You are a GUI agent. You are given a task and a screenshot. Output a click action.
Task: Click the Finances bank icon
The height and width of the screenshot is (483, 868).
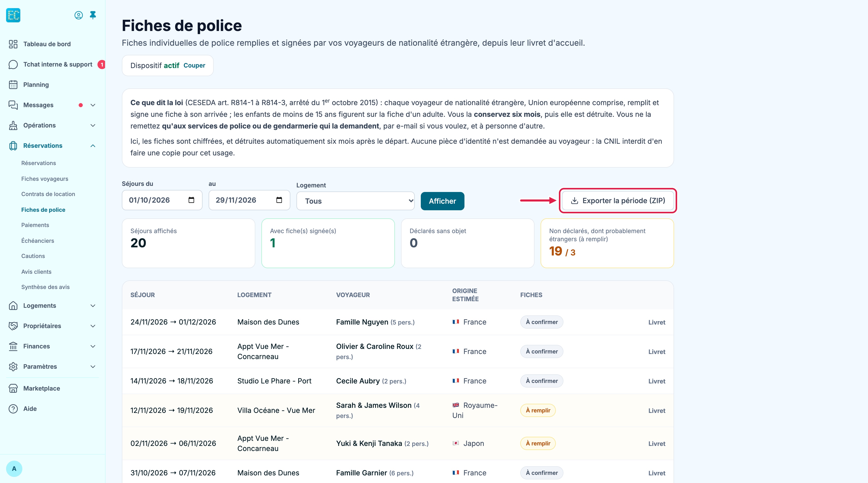13,346
